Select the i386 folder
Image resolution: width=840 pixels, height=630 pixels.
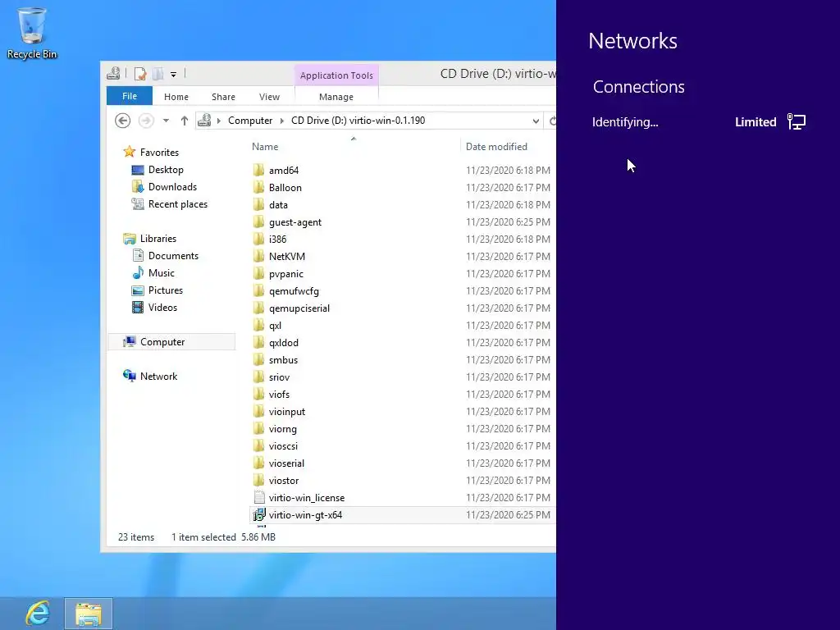[277, 239]
